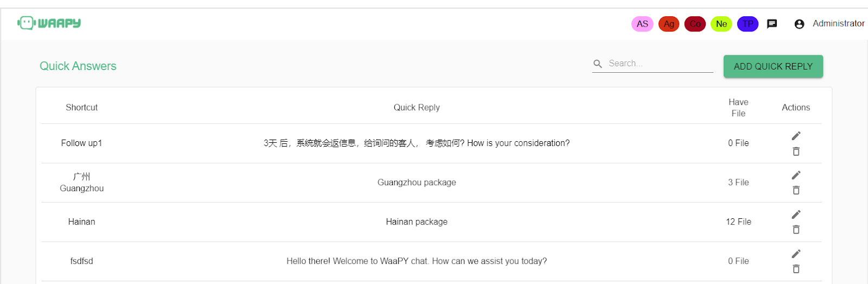Edit the Guangzhou quick reply
868x284 pixels.
coord(796,175)
